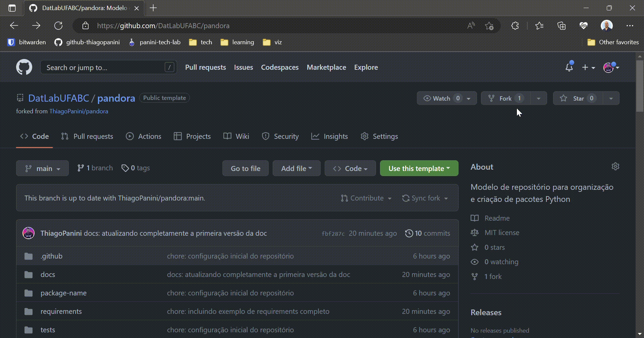Reload the page with the refresh icon
Viewport: 644px width, 338px height.
click(x=58, y=25)
